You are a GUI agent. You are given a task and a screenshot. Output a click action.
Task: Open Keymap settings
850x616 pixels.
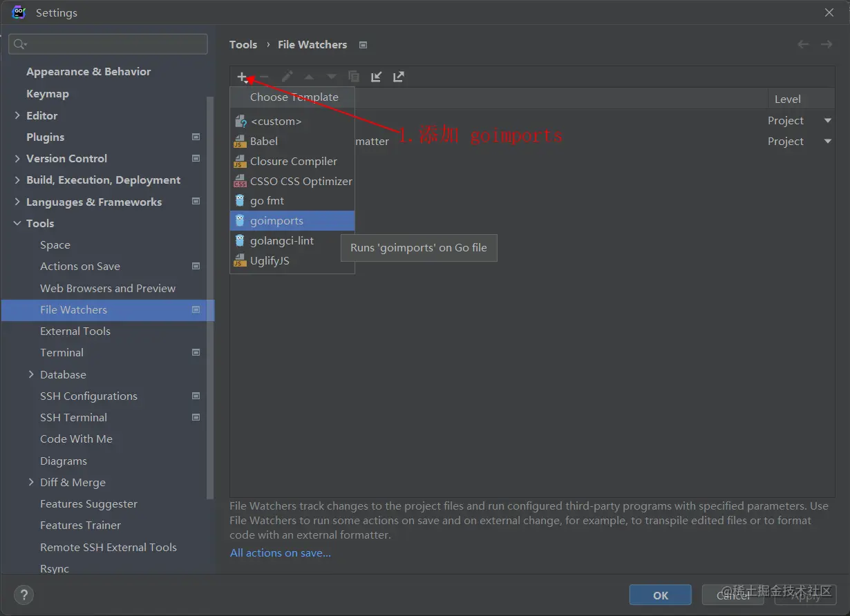[48, 93]
